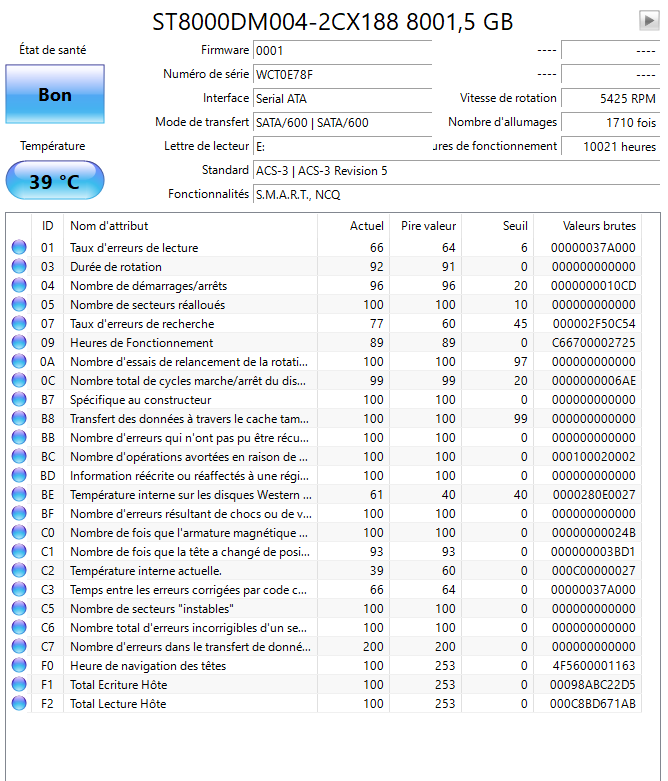
Task: Select the Température interne actuelle attribute name
Action: [x=146, y=571]
